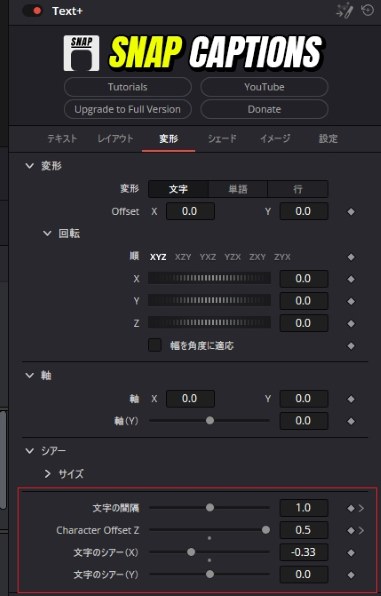Click the 文字のシアー(X) slider
Image resolution: width=381 pixels, height=596 pixels.
[x=210, y=552]
